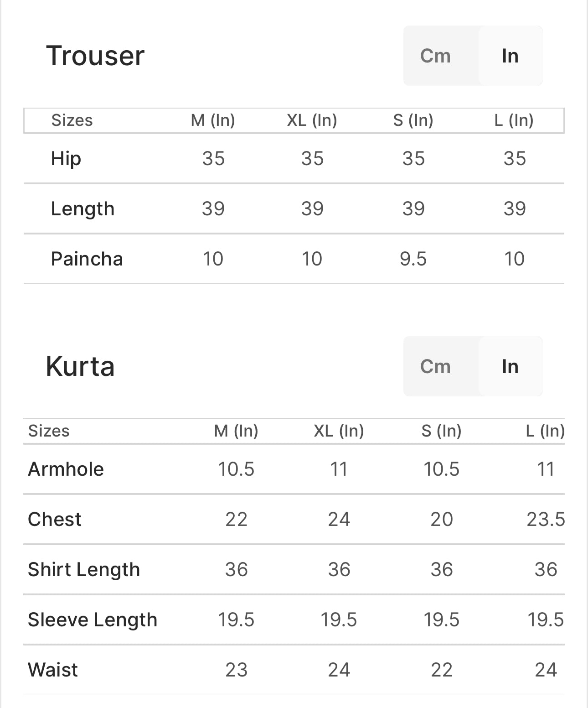Click Trouser Length row label
Screen dimensions: 588x708
click(83, 209)
